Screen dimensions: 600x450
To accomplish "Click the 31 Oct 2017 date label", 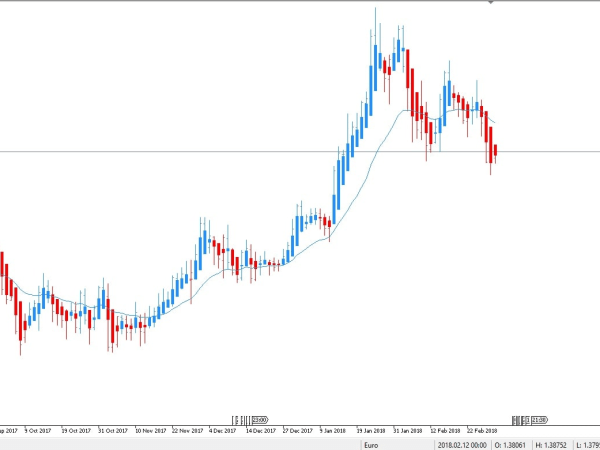I will (x=112, y=431).
